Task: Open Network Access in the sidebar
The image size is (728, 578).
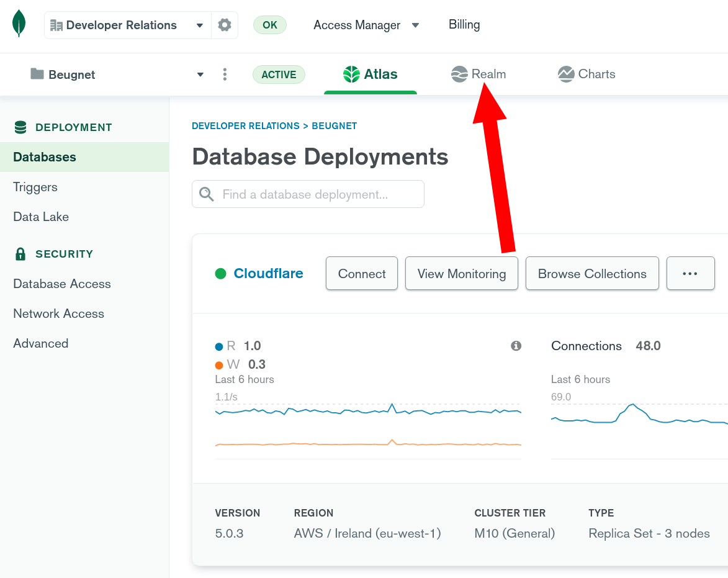Action: (58, 314)
